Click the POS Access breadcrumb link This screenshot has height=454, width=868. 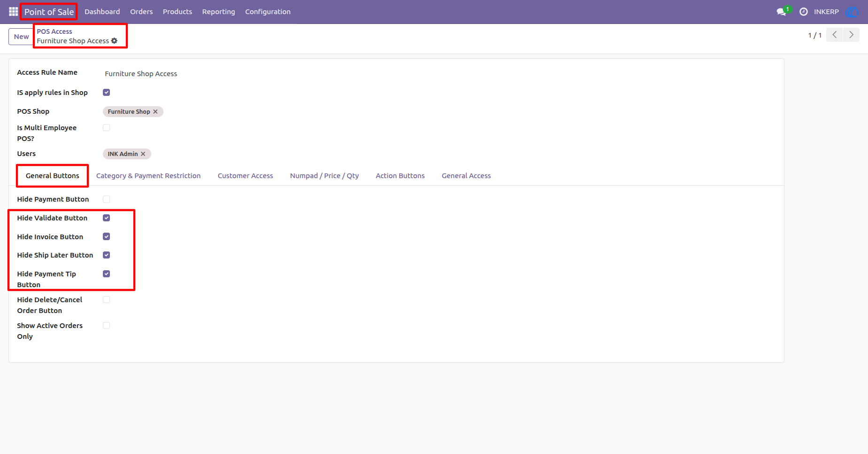(54, 31)
